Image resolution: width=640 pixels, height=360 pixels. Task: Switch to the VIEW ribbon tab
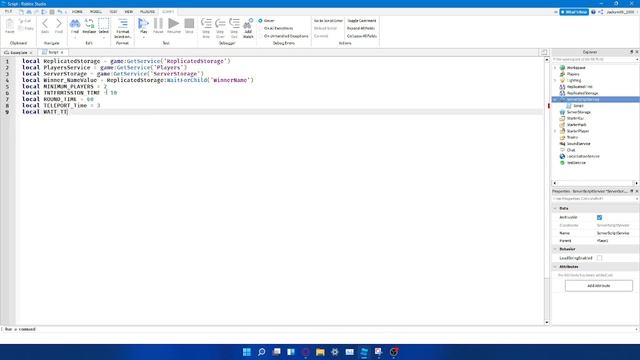pyautogui.click(x=129, y=12)
